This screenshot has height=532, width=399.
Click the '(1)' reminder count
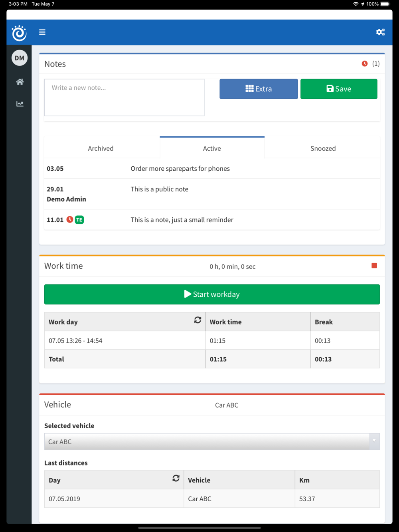[x=376, y=64]
